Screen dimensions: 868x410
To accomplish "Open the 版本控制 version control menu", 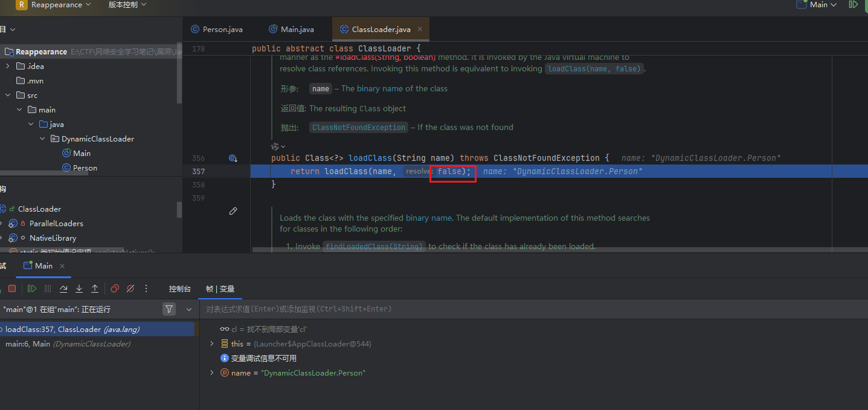I will click(127, 5).
